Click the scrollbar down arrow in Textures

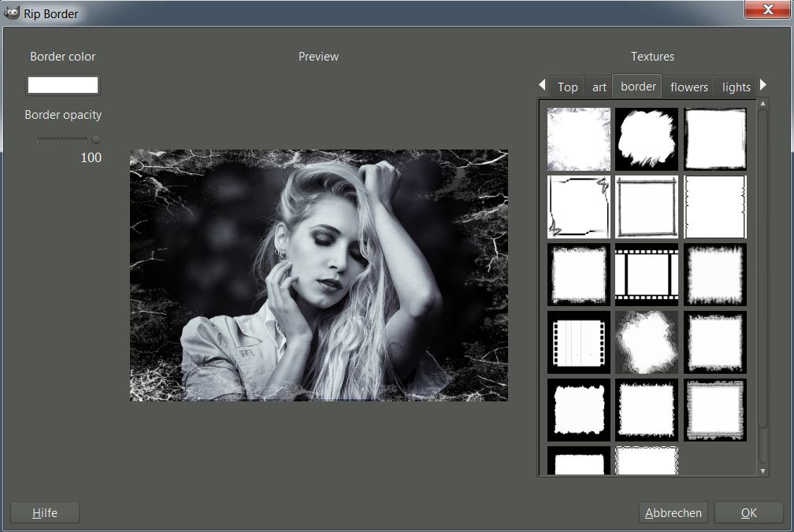tap(763, 471)
